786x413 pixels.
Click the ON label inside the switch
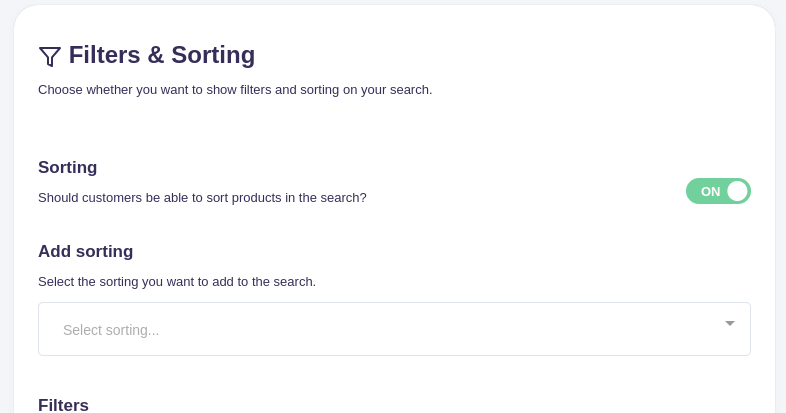tap(710, 191)
